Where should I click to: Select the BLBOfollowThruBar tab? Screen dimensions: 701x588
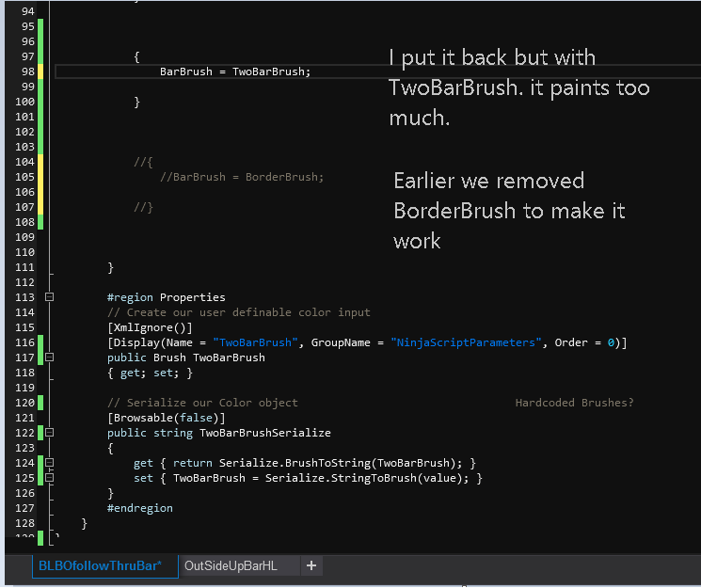tap(101, 565)
